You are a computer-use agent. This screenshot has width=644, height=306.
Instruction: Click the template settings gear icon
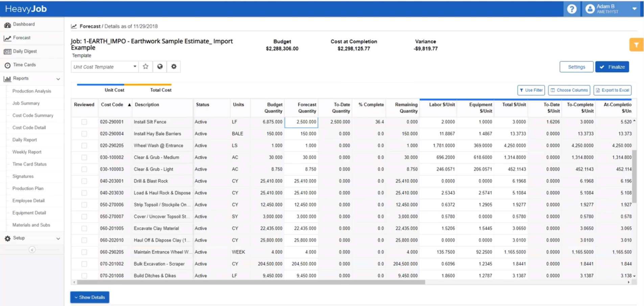tap(174, 67)
